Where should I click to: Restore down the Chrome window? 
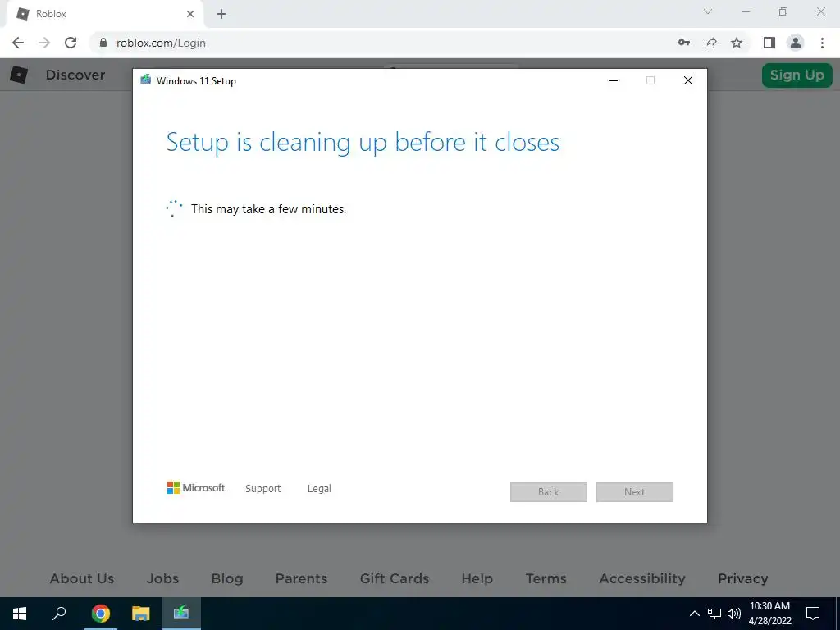(783, 11)
